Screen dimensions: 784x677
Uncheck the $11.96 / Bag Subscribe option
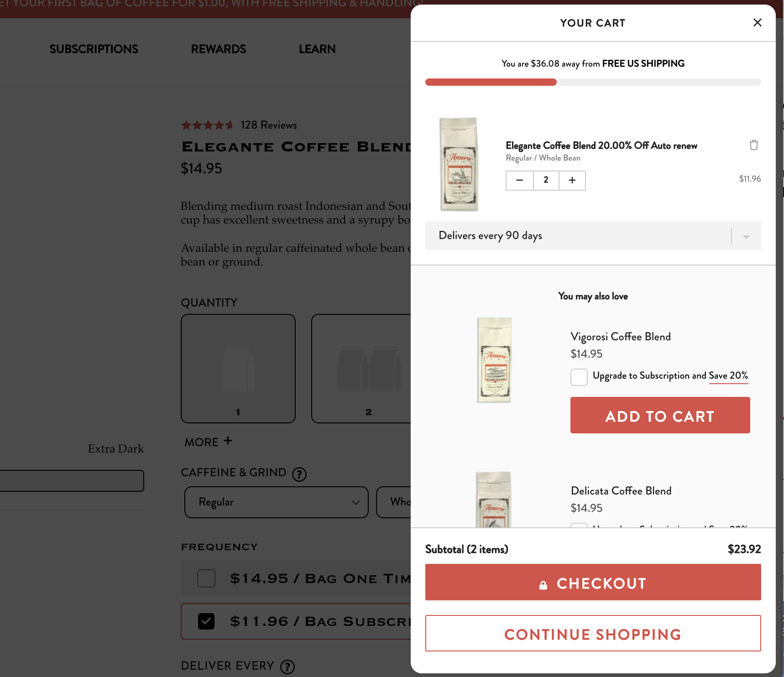(206, 621)
